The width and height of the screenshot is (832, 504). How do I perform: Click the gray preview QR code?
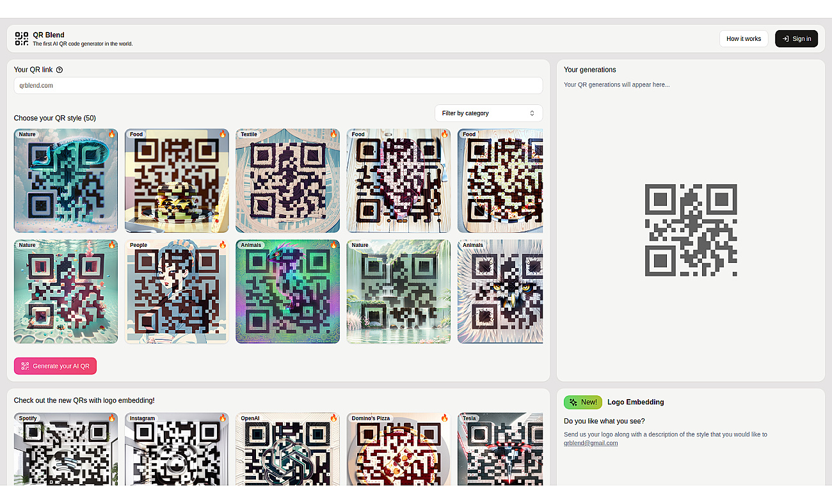point(691,230)
